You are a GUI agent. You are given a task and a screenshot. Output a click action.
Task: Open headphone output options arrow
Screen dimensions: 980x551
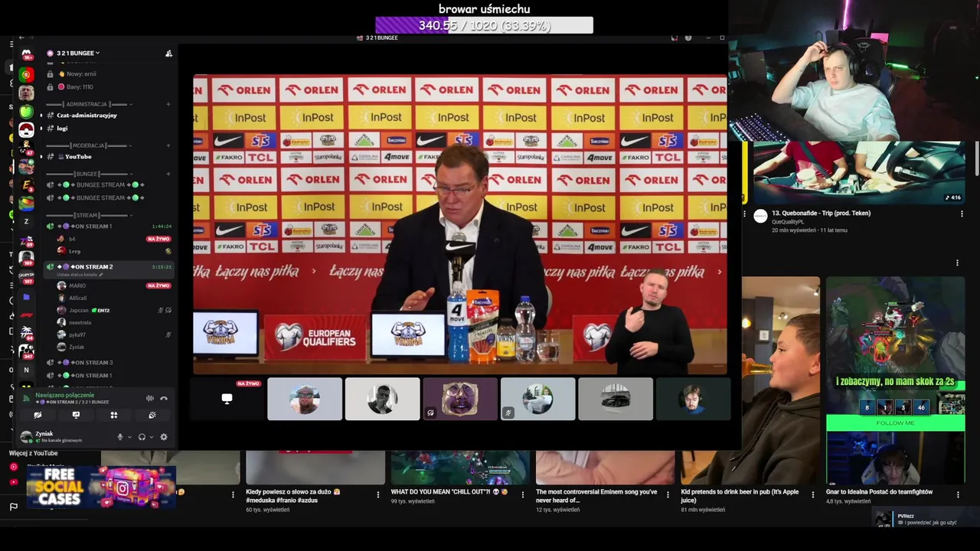pos(151,437)
